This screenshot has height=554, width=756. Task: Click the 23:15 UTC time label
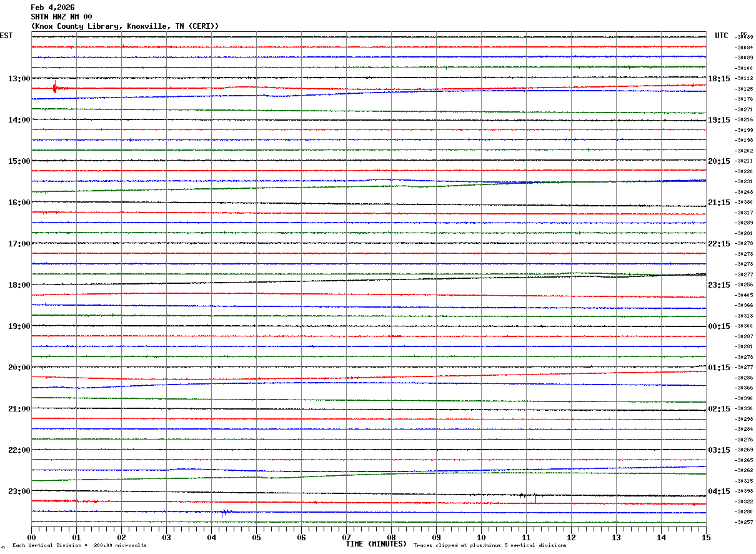tap(719, 285)
